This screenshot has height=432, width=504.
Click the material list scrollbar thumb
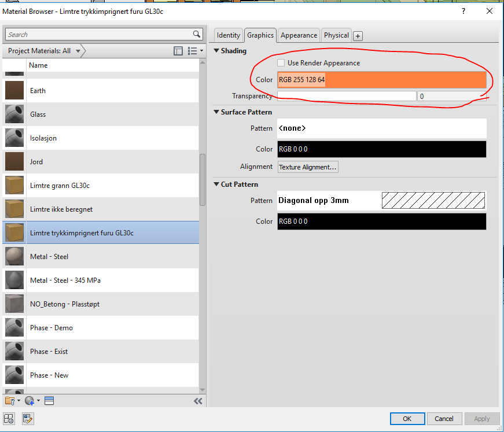202,179
